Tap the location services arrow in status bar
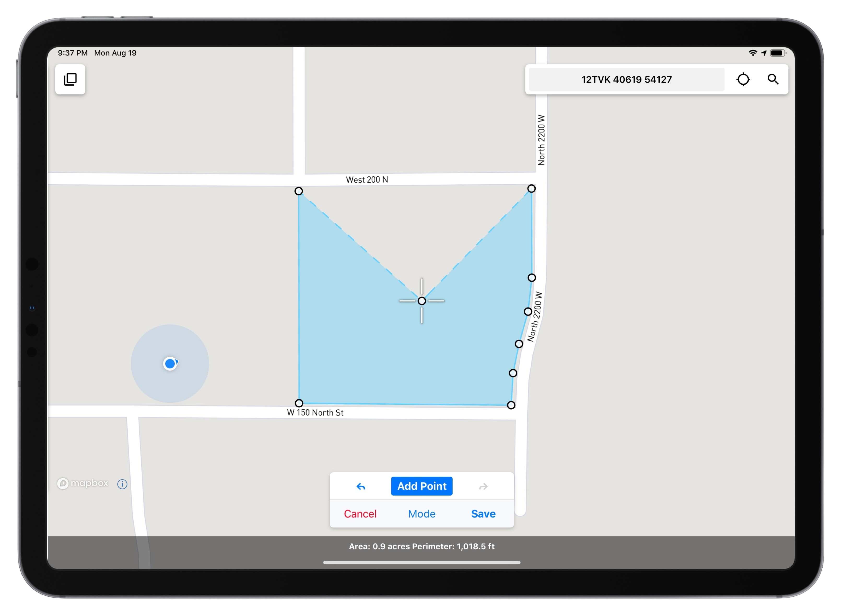 point(764,53)
